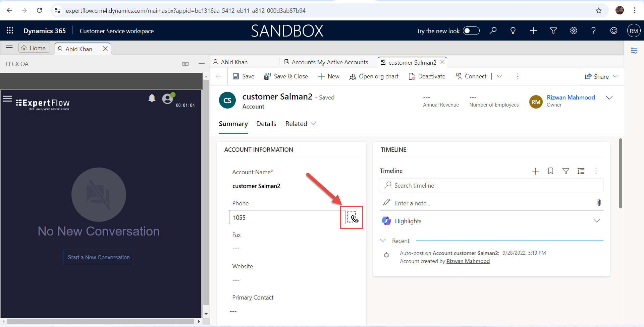
Task: Toggle the Try the new look switch
Action: tap(471, 31)
